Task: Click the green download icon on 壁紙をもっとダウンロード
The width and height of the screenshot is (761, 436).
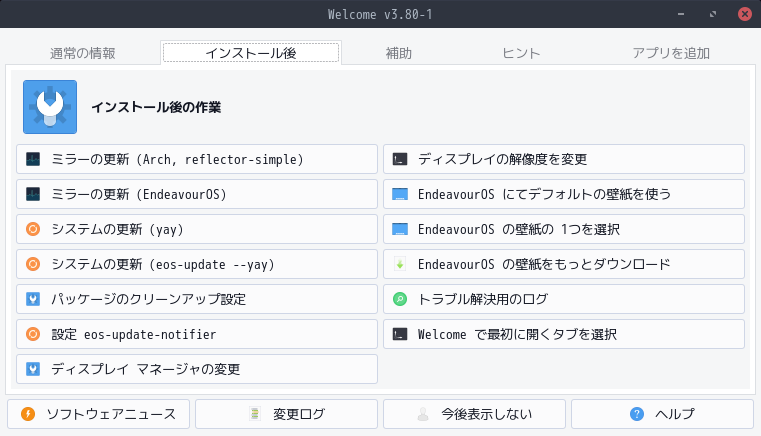Action: (400, 264)
